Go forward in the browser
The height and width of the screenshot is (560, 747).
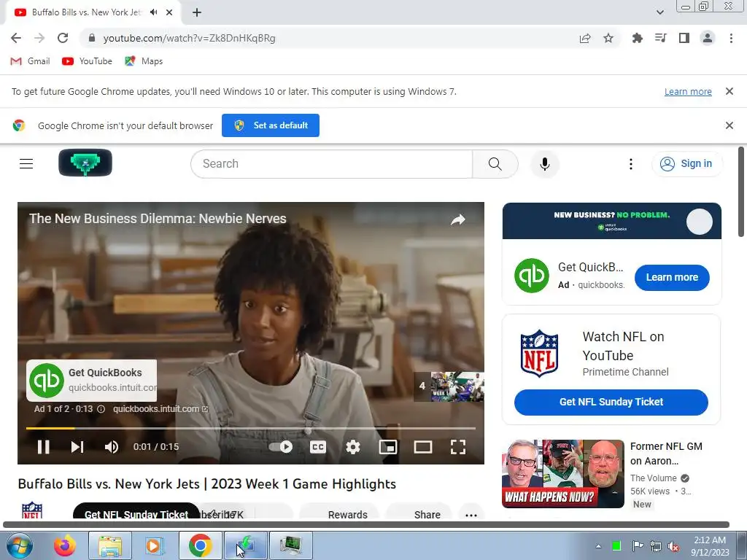coord(39,38)
